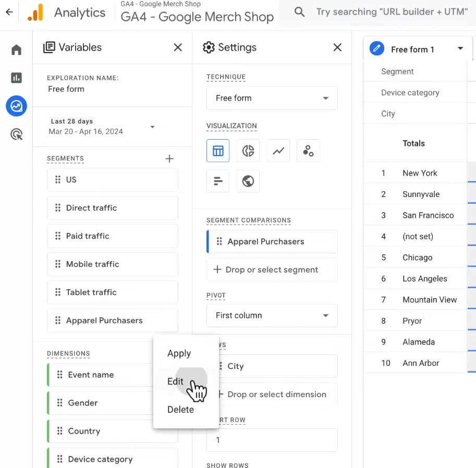Open the Home sidebar icon
This screenshot has width=476, height=468.
tap(16, 50)
